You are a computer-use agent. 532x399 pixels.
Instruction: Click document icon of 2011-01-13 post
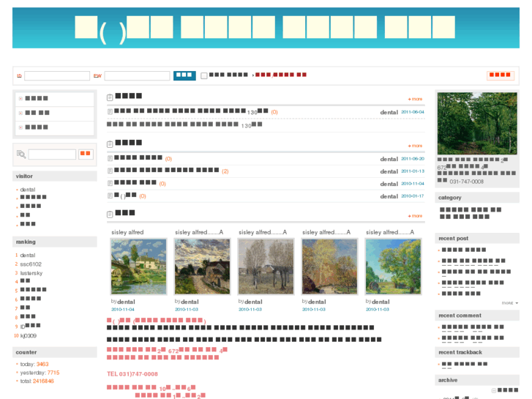[110, 171]
